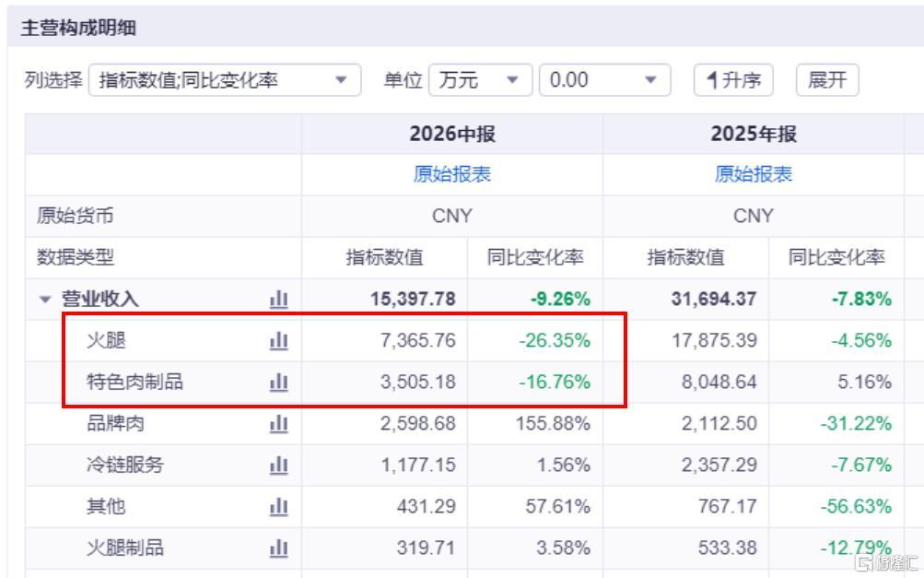924x578 pixels.
Task: Click the 2,112.50 value cell
Action: coord(719,423)
